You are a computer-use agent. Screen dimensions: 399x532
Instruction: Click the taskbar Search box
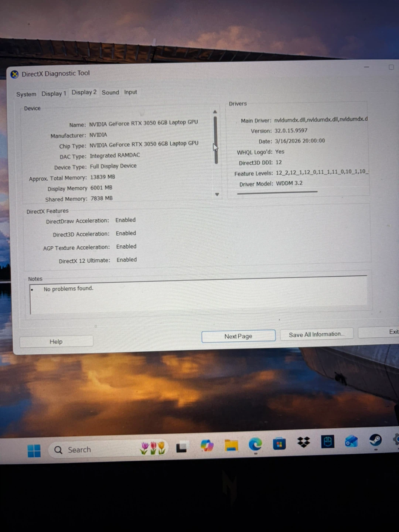[x=109, y=449]
